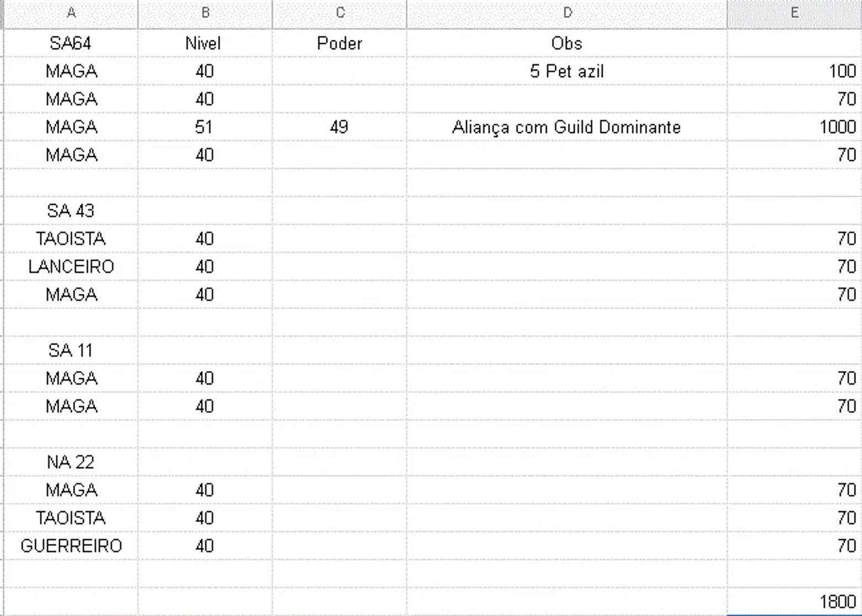The image size is (862, 616).
Task: Select the Nivel header cell
Action: [x=205, y=43]
